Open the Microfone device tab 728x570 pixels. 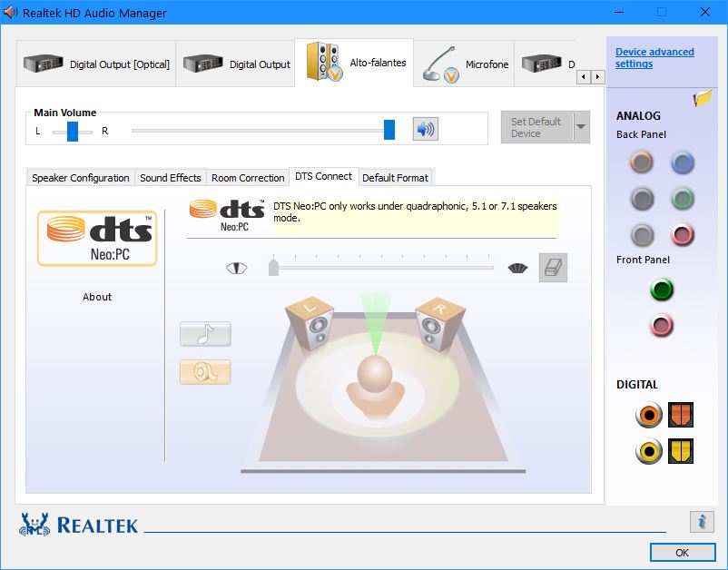(464, 64)
